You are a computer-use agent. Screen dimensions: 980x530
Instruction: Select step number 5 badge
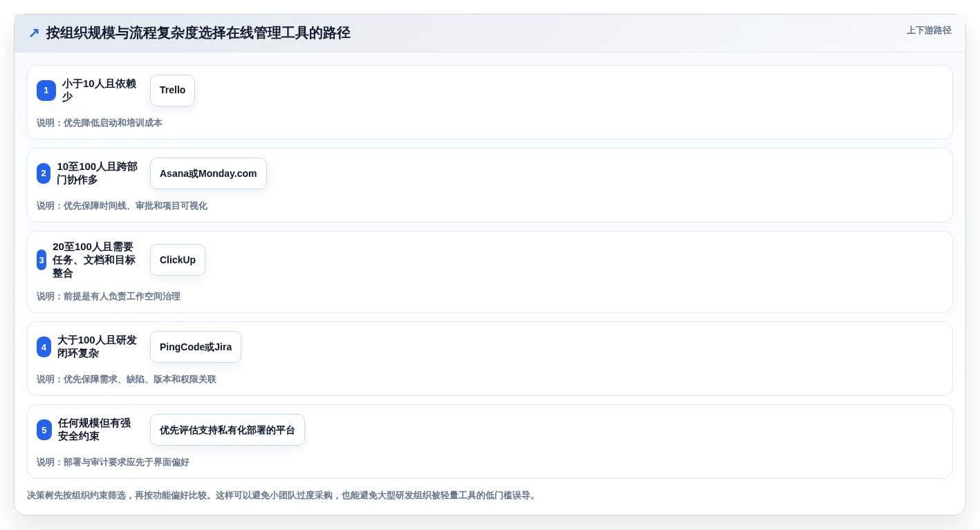(44, 430)
